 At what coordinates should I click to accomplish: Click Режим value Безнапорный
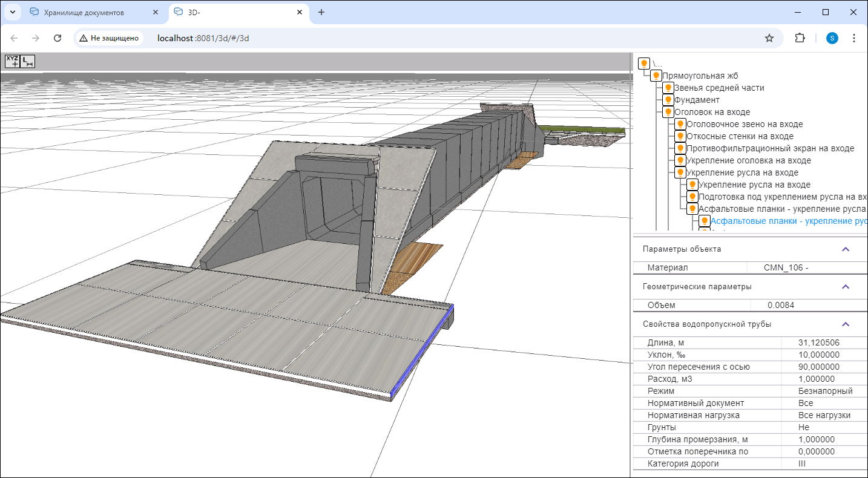click(826, 391)
